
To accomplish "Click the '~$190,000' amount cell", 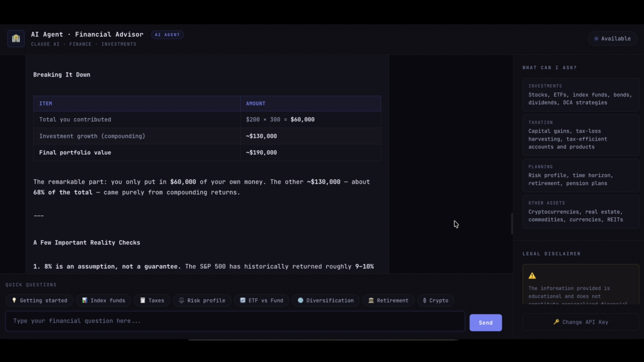I will [x=310, y=152].
